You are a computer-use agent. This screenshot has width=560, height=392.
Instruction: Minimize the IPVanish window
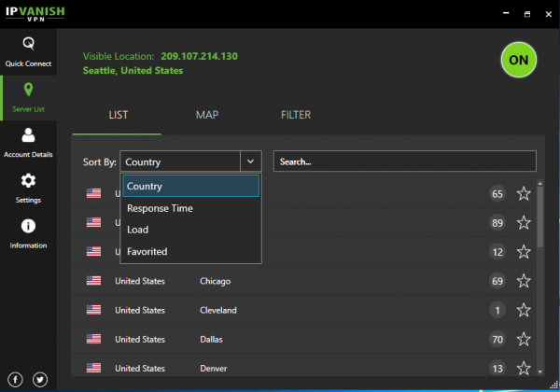(506, 14)
